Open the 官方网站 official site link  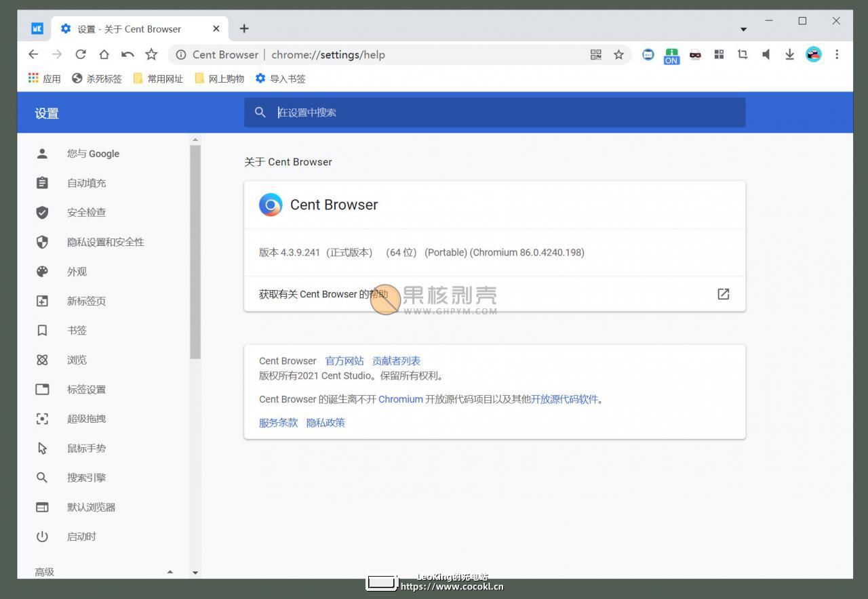(344, 361)
